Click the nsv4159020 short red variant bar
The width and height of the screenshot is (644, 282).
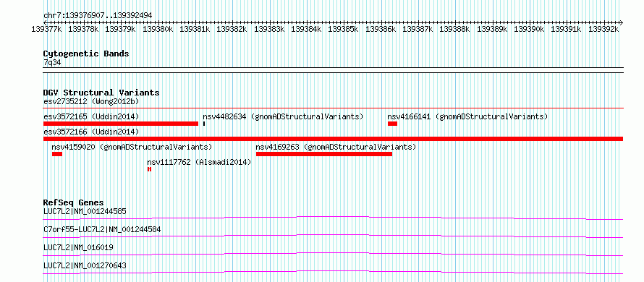click(x=57, y=154)
